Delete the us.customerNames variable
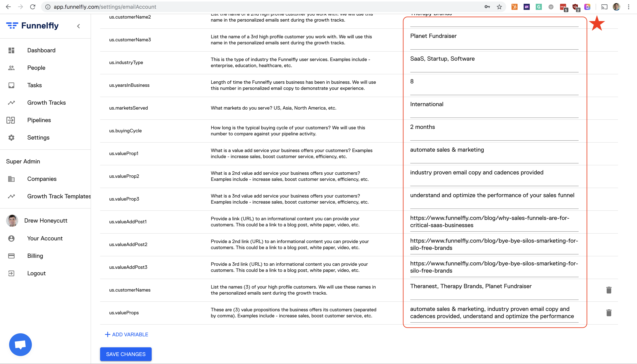The width and height of the screenshot is (637, 364). pos(609,290)
